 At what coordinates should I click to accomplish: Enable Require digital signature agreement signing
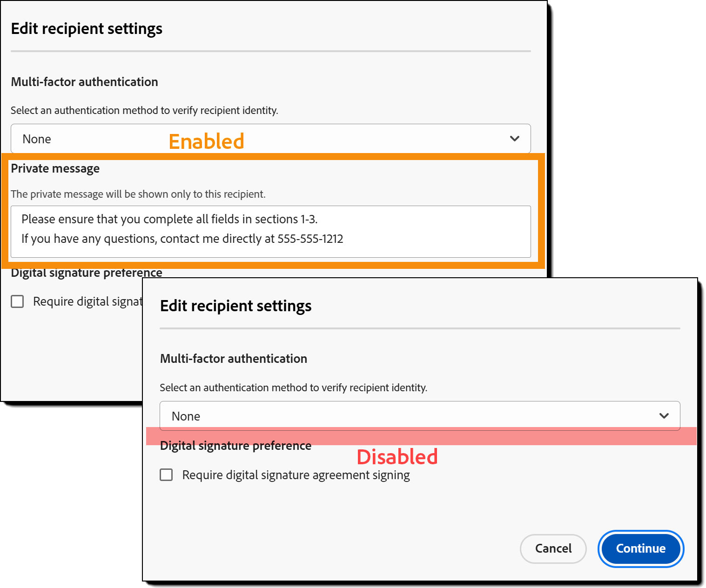pos(166,474)
